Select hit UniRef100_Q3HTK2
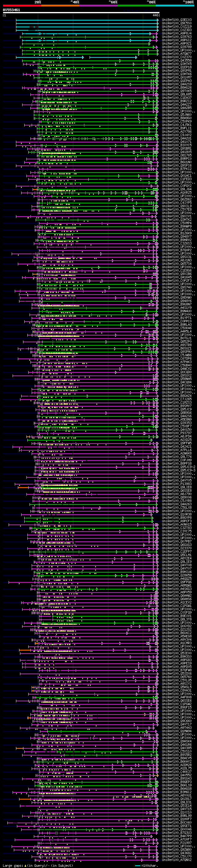 [x=177, y=220]
